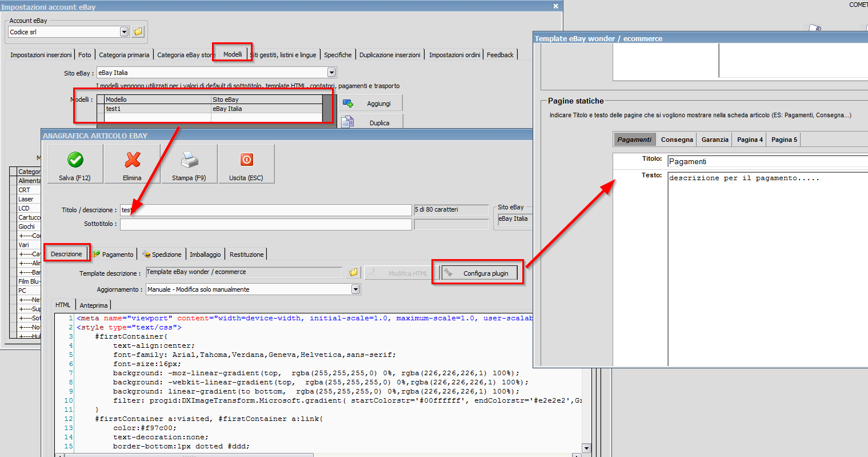Select Pagina 4 tab

(x=750, y=140)
